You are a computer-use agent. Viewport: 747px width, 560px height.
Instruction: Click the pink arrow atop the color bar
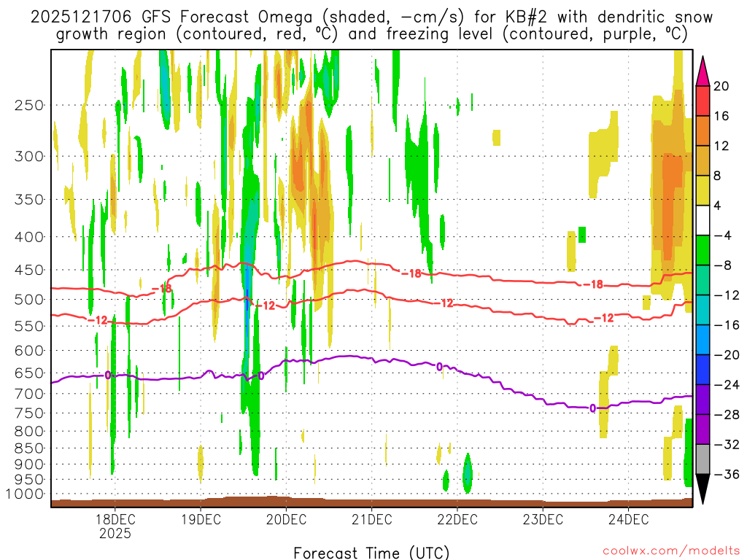703,71
